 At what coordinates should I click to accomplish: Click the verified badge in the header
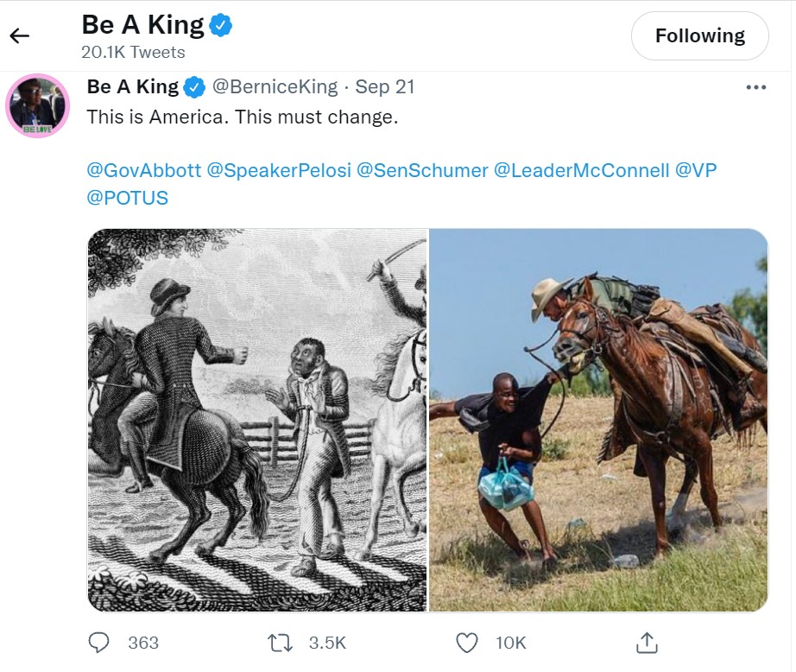222,26
